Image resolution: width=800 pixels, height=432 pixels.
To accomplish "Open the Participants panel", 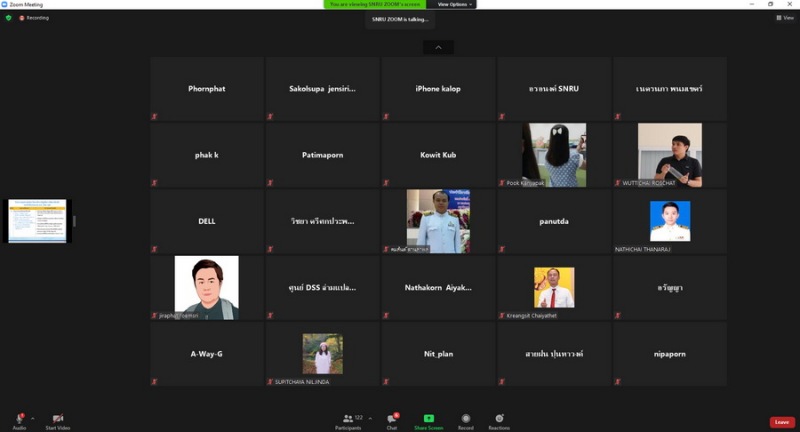I will point(348,418).
